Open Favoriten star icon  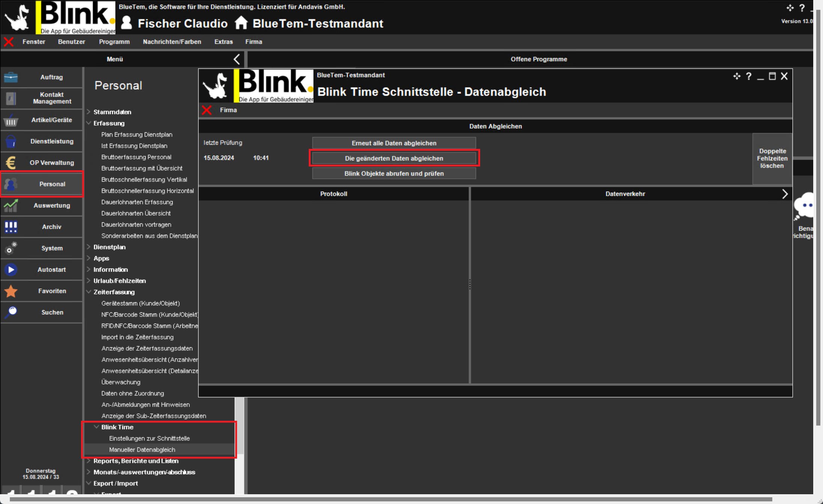[11, 291]
